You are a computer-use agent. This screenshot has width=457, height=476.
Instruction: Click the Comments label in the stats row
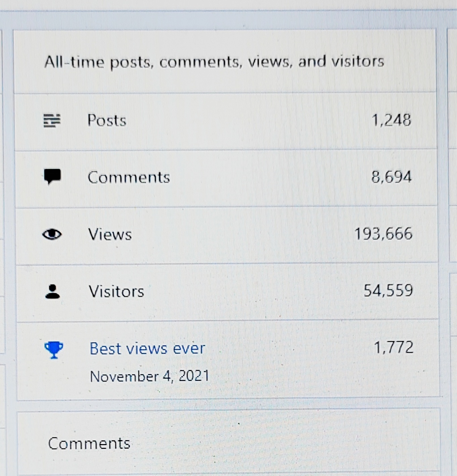[x=129, y=177]
